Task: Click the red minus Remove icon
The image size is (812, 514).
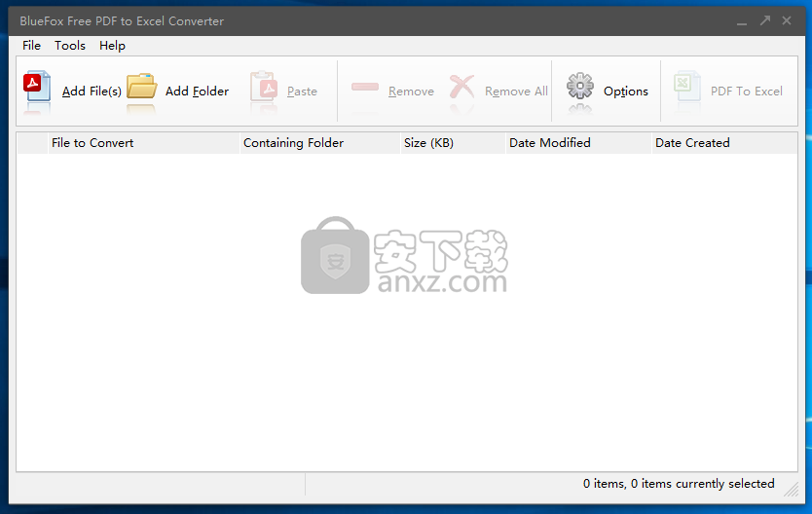Action: tap(365, 87)
